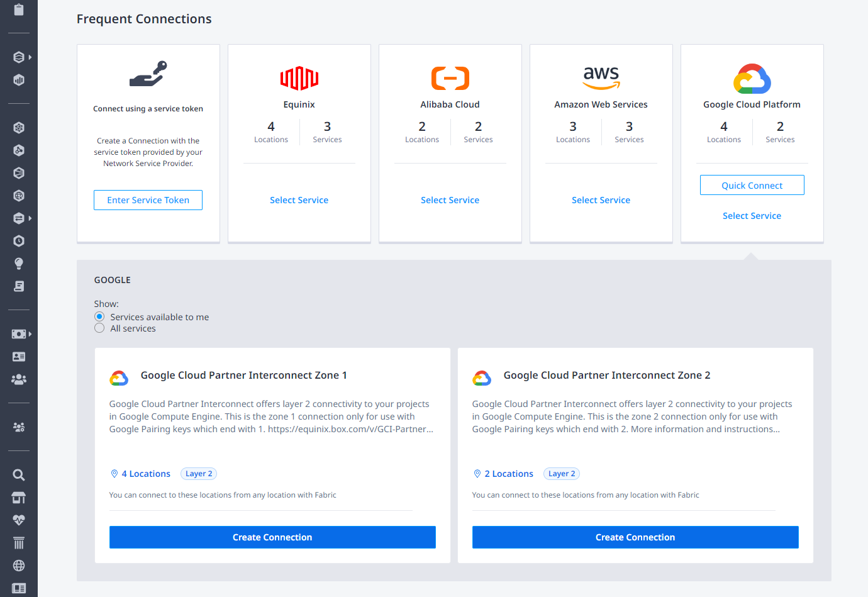Viewport: 868px width, 597px height.
Task: Click the Google Cloud Platform logo
Action: (x=752, y=79)
